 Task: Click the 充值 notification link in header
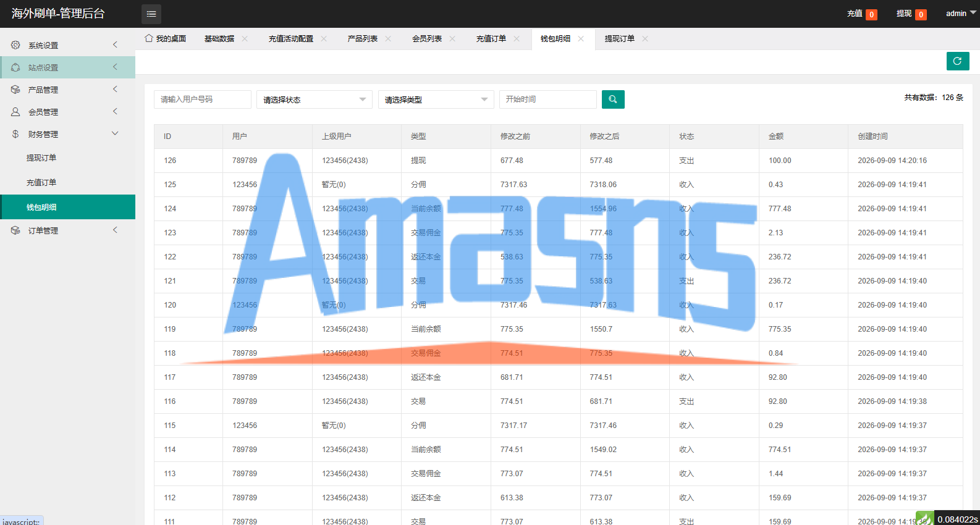(861, 14)
